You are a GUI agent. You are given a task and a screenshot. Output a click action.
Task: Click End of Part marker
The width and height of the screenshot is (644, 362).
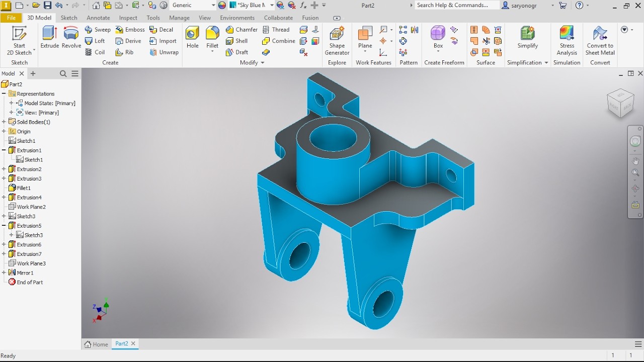(26, 283)
